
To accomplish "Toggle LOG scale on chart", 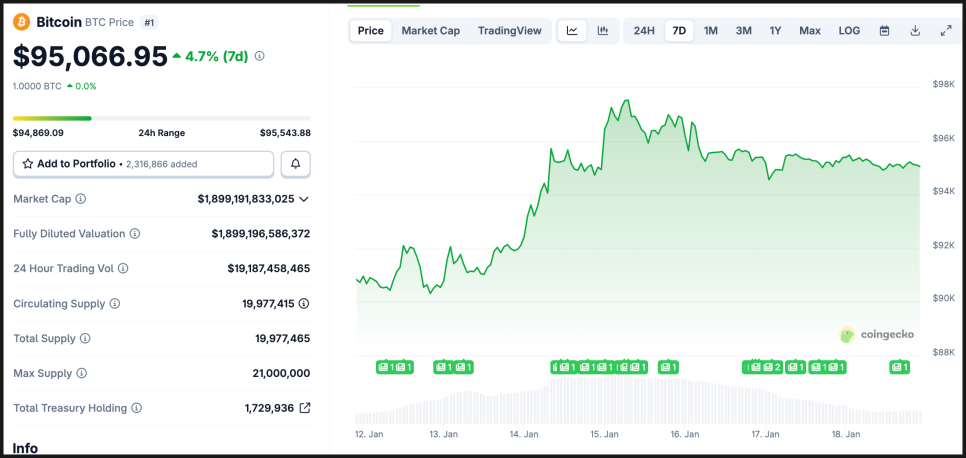I will tap(849, 31).
